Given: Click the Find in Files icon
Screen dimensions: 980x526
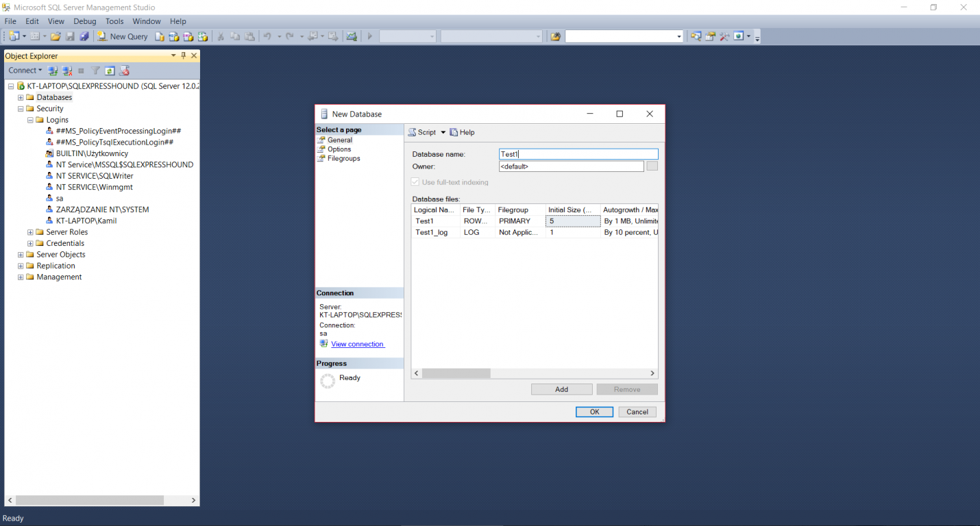Looking at the screenshot, I should coord(556,36).
